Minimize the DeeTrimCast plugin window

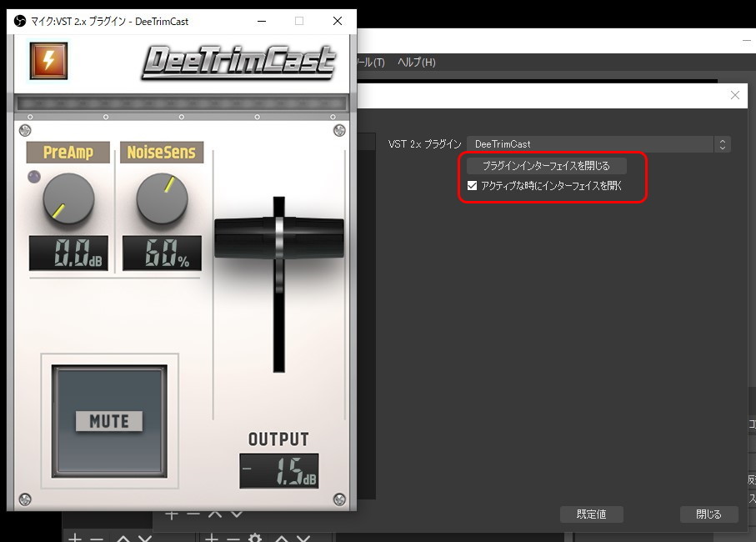pyautogui.click(x=262, y=21)
